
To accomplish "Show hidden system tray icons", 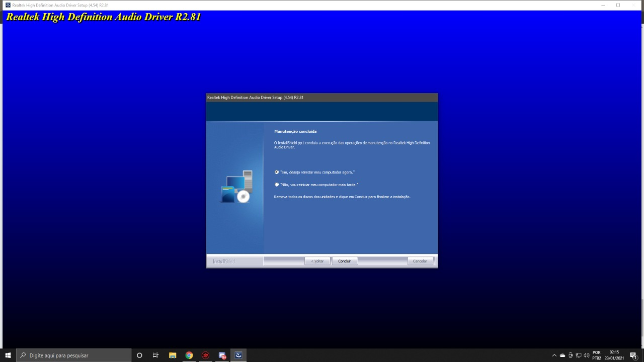I will 554,355.
